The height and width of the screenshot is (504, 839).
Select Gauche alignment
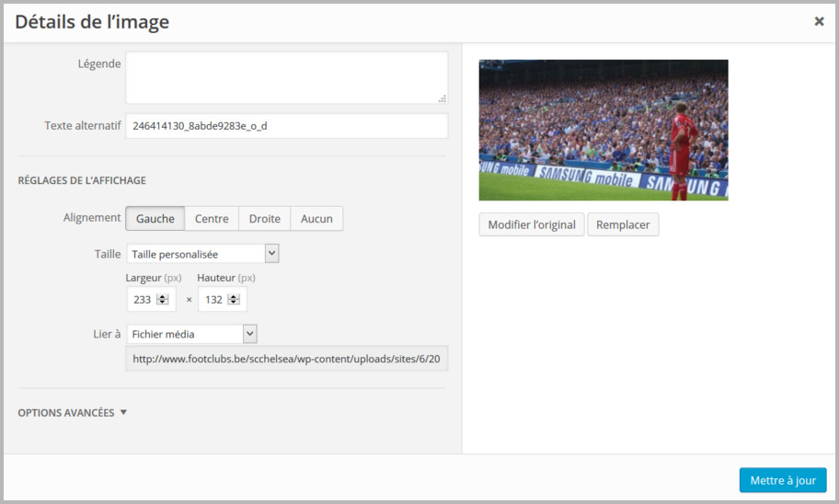click(x=155, y=218)
